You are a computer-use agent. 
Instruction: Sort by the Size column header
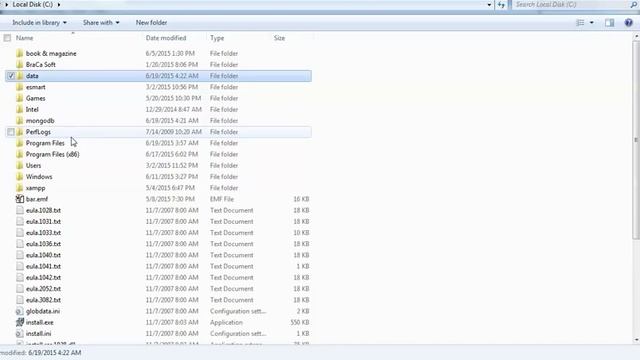pyautogui.click(x=279, y=38)
